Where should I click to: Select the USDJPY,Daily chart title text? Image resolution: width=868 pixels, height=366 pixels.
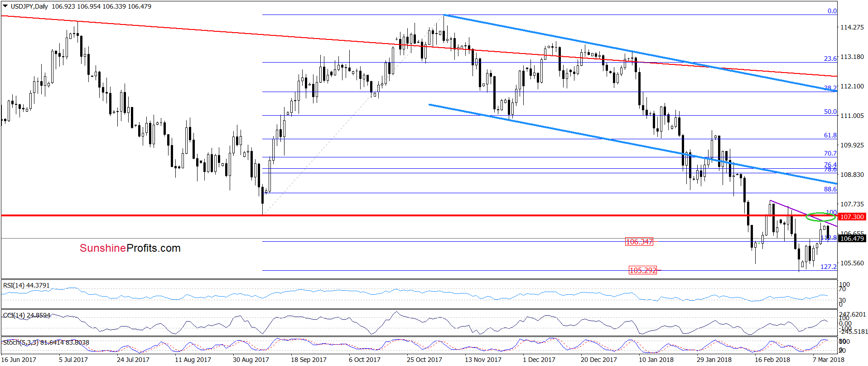tap(29, 6)
